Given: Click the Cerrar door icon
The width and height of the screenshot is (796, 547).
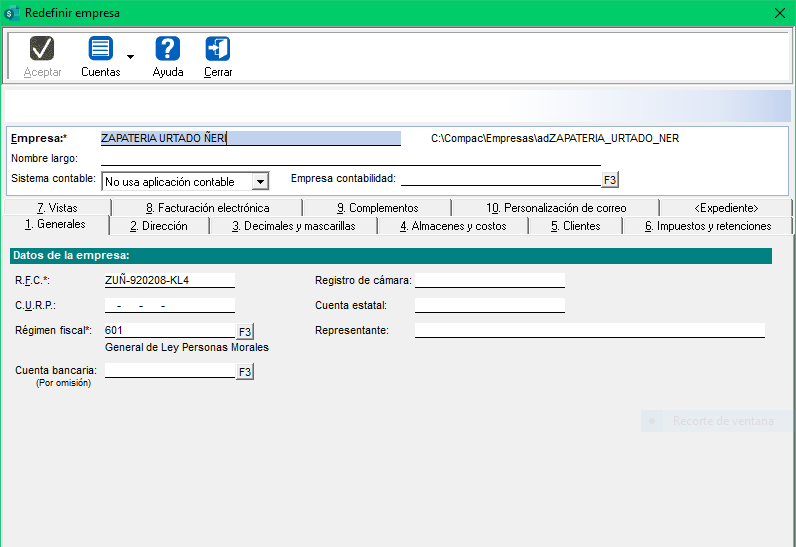Looking at the screenshot, I should click(x=217, y=49).
